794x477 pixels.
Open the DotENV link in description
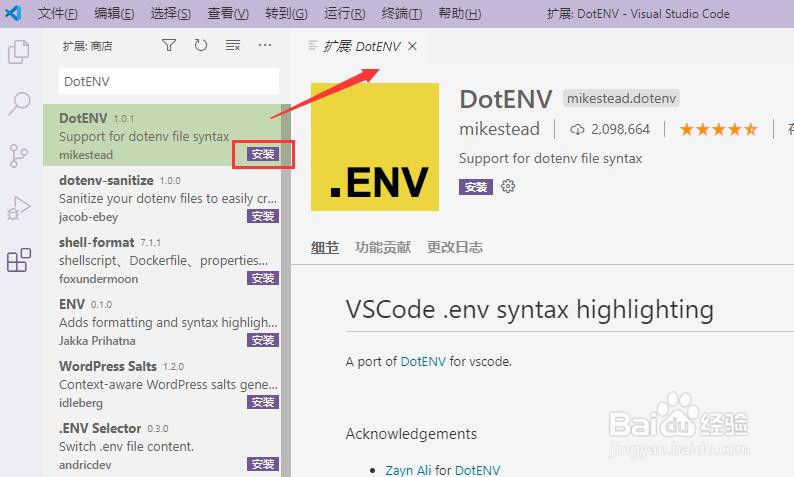tap(423, 362)
